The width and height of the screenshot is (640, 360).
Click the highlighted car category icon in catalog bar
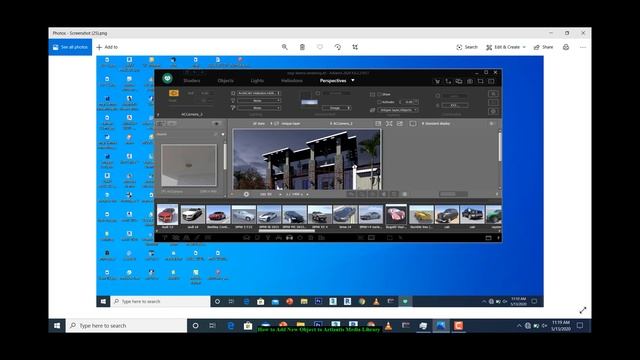(289, 238)
